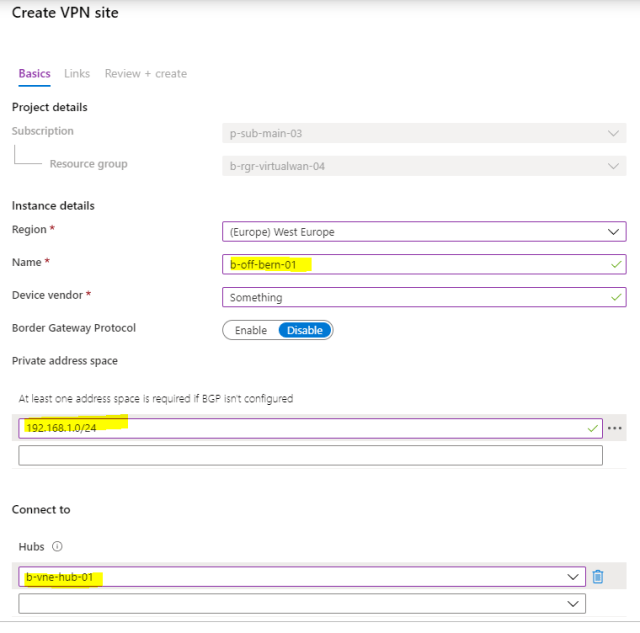The height and width of the screenshot is (633, 640).
Task: Delete the b-vne-hub-01 hub entry
Action: tap(598, 577)
